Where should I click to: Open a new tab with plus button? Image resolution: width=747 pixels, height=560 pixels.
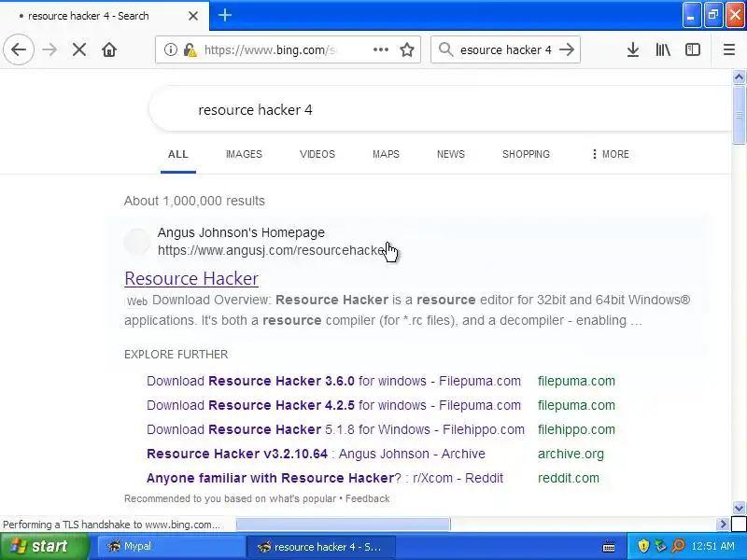click(x=225, y=15)
